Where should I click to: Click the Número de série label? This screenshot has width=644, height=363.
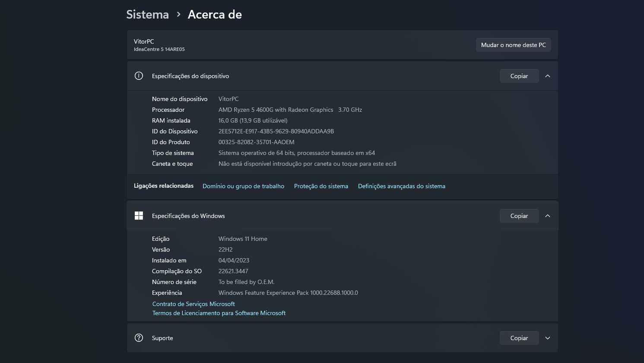click(174, 282)
